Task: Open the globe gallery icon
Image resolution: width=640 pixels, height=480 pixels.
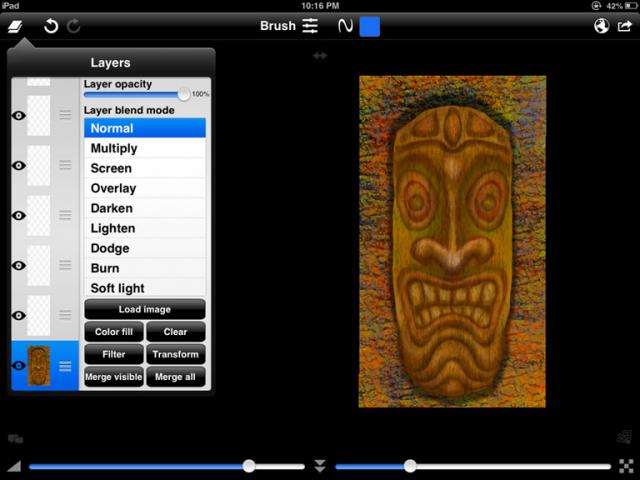Action: [x=601, y=26]
